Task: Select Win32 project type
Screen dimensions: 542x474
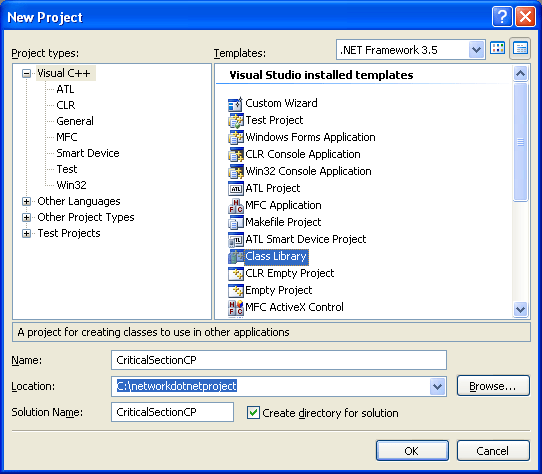Action: 71,185
